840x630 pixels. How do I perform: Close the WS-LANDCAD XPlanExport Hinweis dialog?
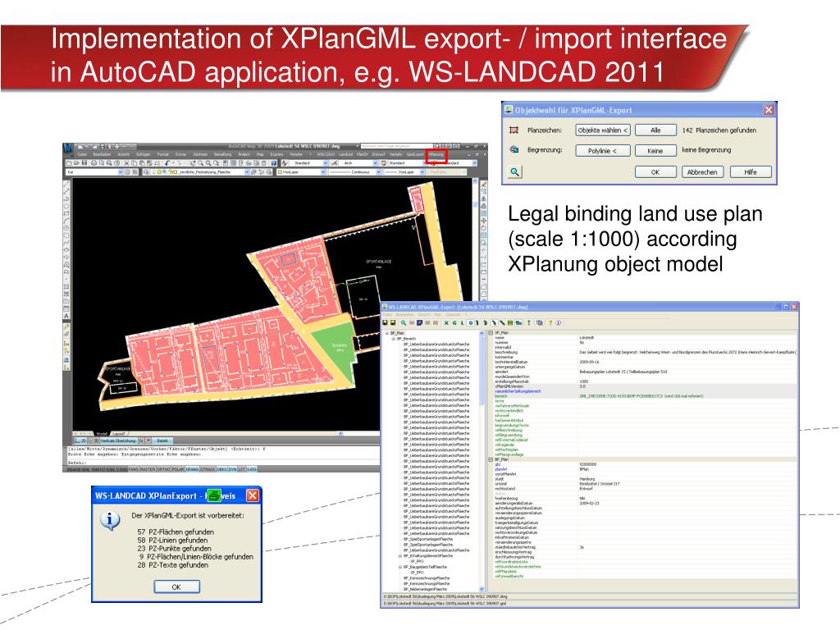[253, 495]
